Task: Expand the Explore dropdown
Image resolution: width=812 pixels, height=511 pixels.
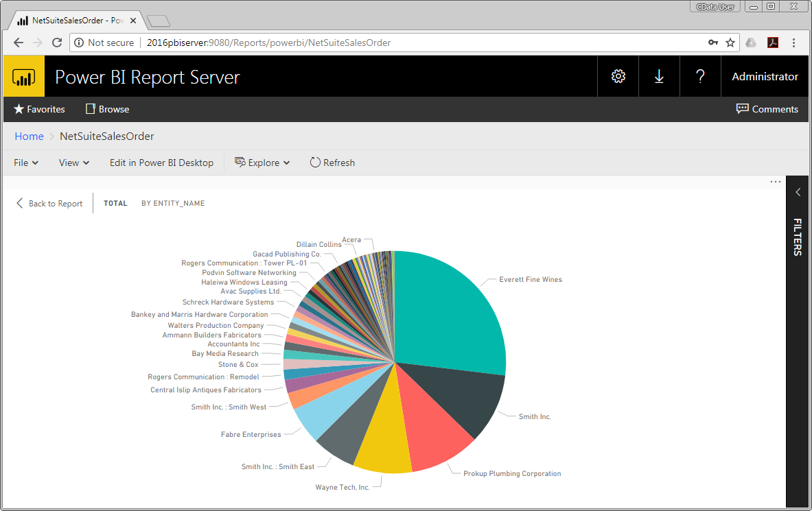Action: (x=262, y=163)
